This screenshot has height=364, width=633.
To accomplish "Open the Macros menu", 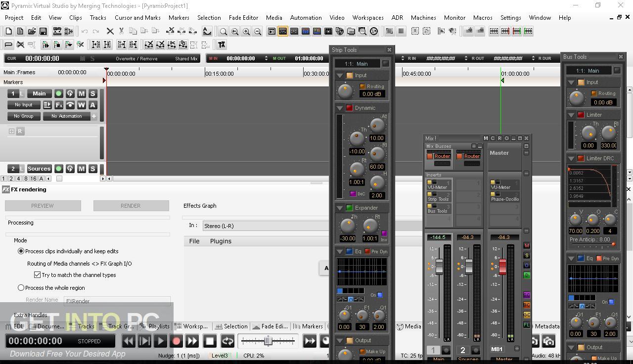I will 483,17.
